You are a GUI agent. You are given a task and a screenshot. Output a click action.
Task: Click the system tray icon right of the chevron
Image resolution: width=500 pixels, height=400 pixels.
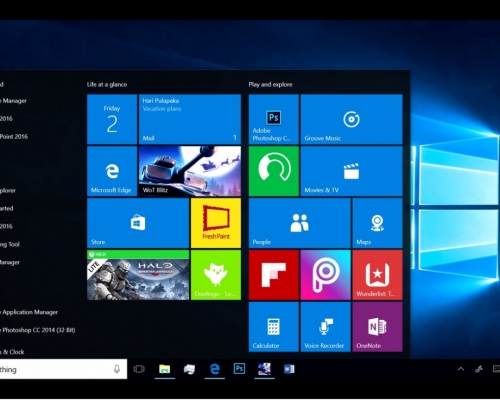point(479,369)
